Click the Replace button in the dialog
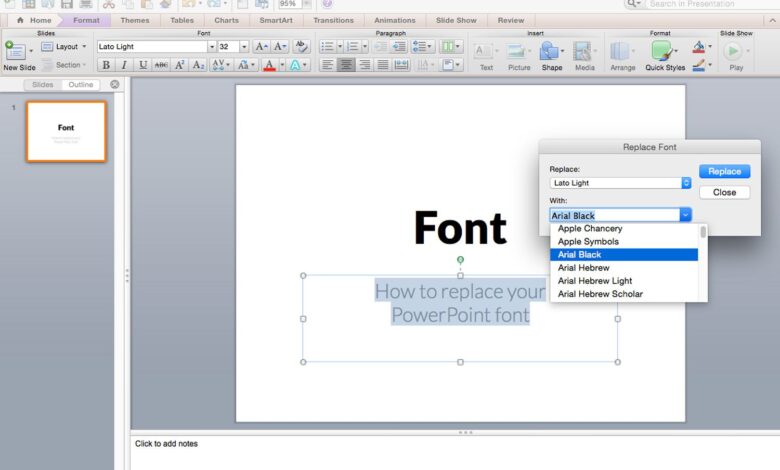The image size is (780, 470). pos(724,171)
